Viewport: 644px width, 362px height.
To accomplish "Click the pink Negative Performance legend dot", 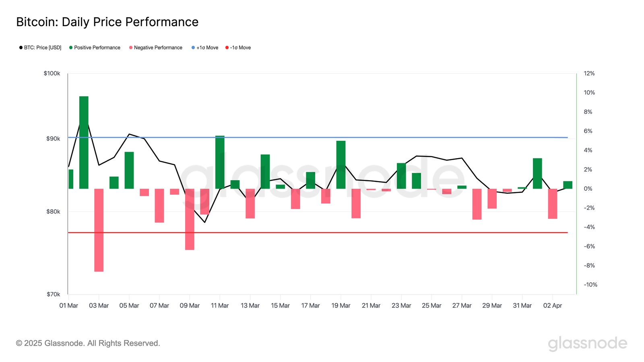I will click(131, 47).
